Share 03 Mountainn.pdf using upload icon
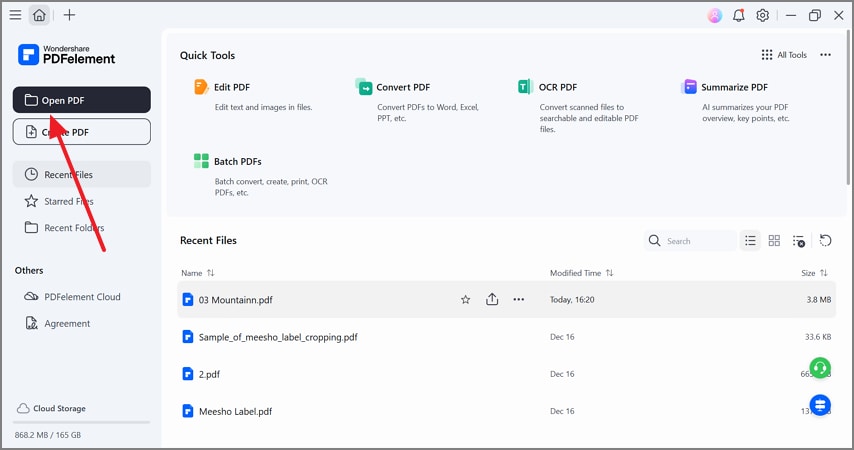This screenshot has width=854, height=450. [492, 299]
